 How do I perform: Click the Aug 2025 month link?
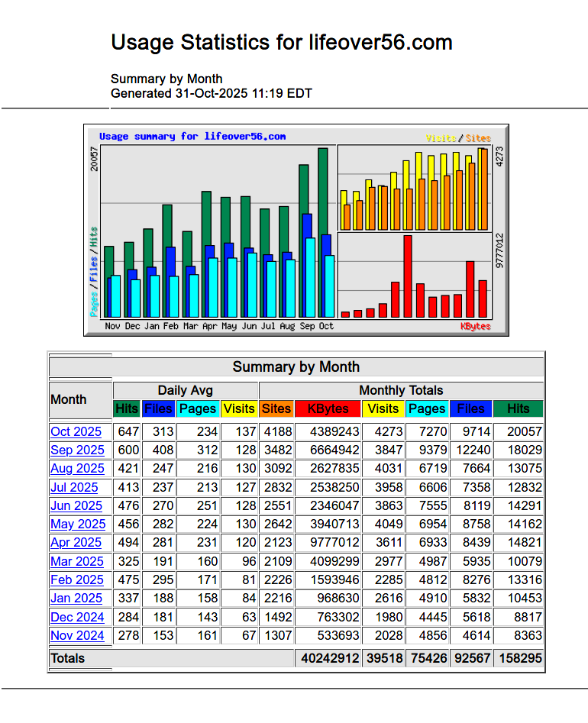pos(77,468)
